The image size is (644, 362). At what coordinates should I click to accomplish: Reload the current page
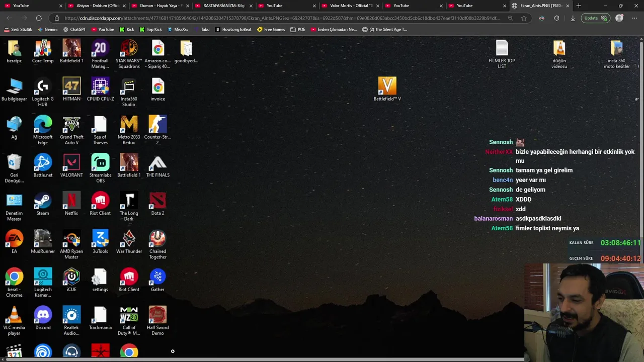coord(39,18)
